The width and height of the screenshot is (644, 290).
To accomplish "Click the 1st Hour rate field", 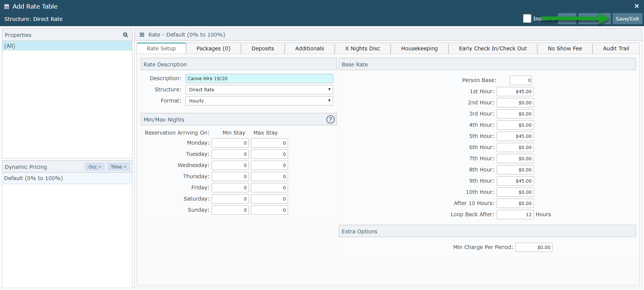I will click(515, 92).
